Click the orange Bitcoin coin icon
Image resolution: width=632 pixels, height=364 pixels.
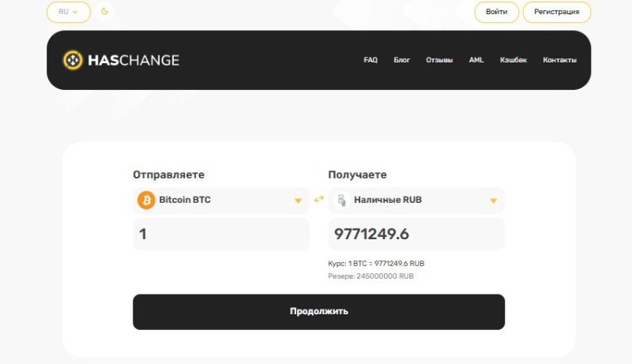click(146, 201)
